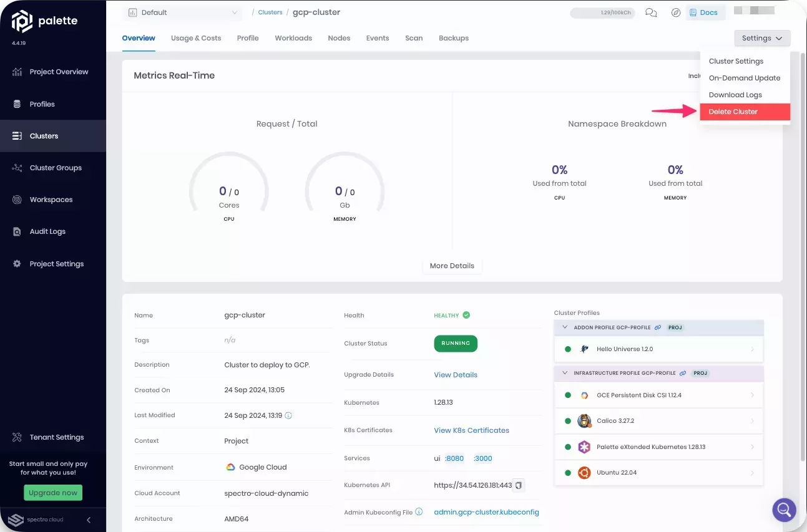Click the More Details button

pyautogui.click(x=452, y=266)
